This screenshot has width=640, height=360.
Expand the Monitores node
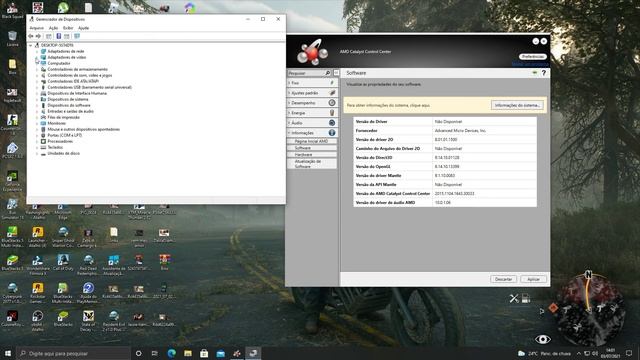point(37,123)
